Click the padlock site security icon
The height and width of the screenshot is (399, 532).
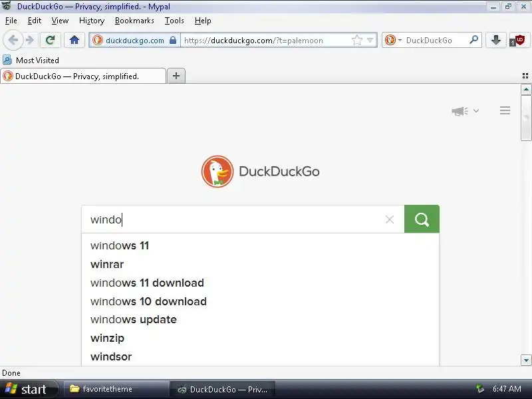point(173,40)
